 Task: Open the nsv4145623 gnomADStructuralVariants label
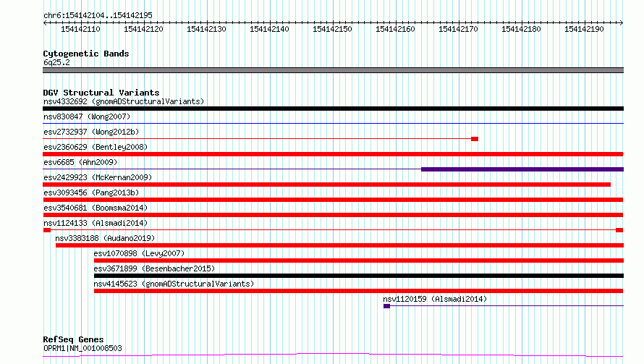coord(174,284)
